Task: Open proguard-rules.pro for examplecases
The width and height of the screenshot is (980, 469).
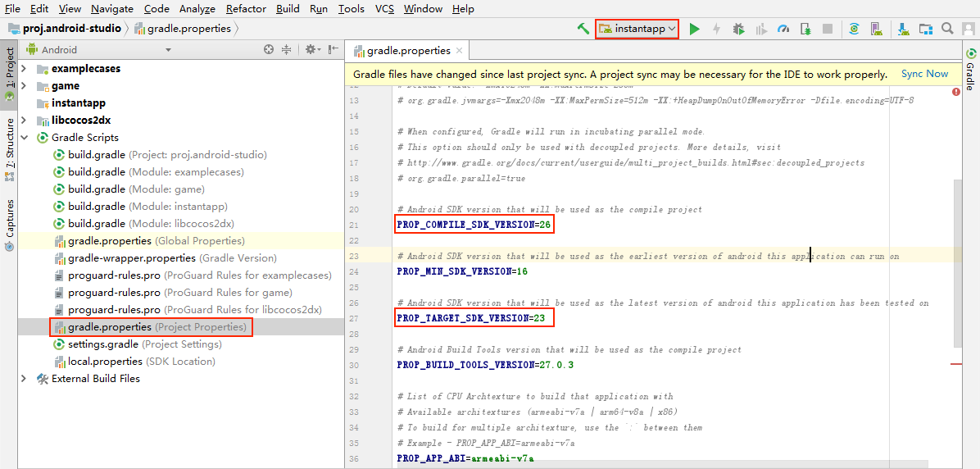Action: click(193, 275)
